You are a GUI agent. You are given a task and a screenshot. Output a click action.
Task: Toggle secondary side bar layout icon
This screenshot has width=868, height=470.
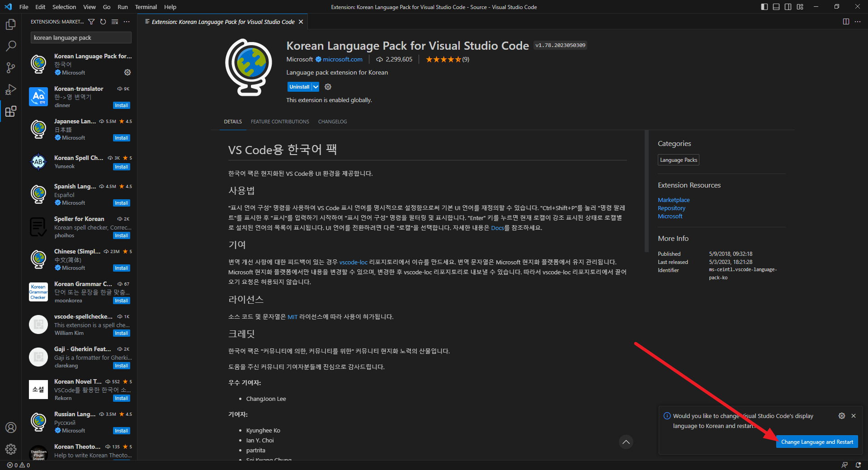point(788,7)
